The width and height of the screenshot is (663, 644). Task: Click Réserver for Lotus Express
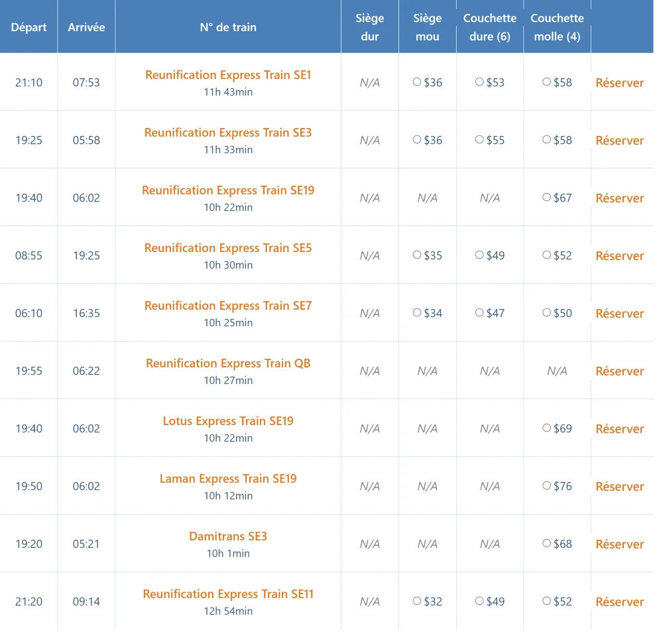point(619,428)
